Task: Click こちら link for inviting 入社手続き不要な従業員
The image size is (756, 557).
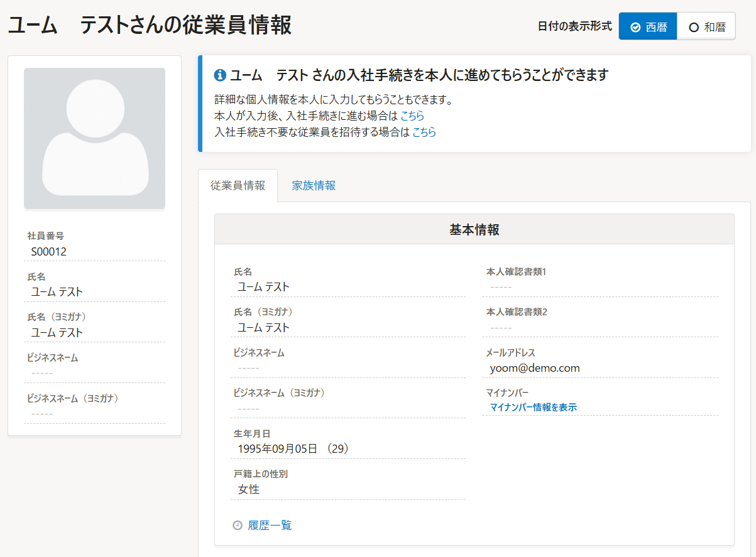Action: pyautogui.click(x=424, y=132)
